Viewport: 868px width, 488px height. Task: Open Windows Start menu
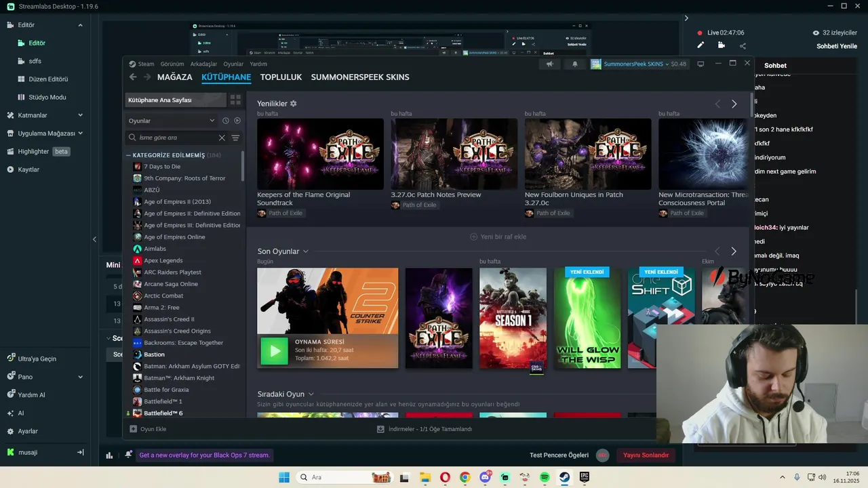[284, 477]
